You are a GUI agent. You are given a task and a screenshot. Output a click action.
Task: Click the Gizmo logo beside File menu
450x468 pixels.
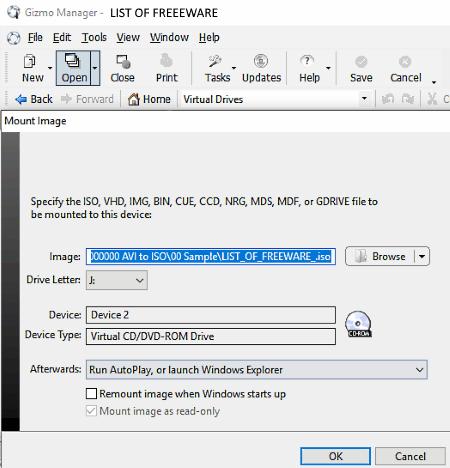tap(14, 38)
